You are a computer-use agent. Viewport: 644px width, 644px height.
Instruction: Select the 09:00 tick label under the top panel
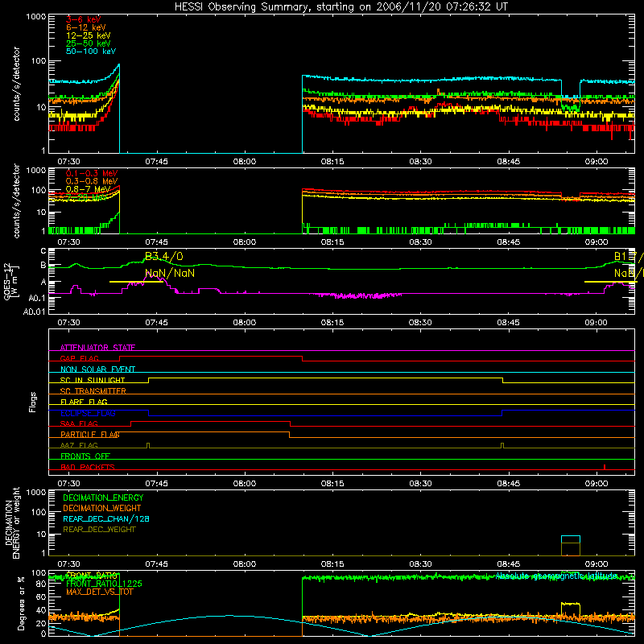point(597,162)
